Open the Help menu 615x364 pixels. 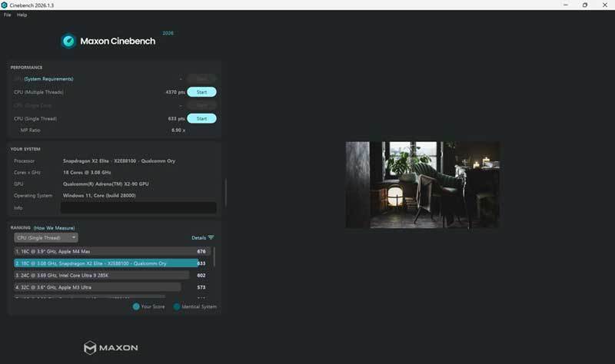click(22, 15)
